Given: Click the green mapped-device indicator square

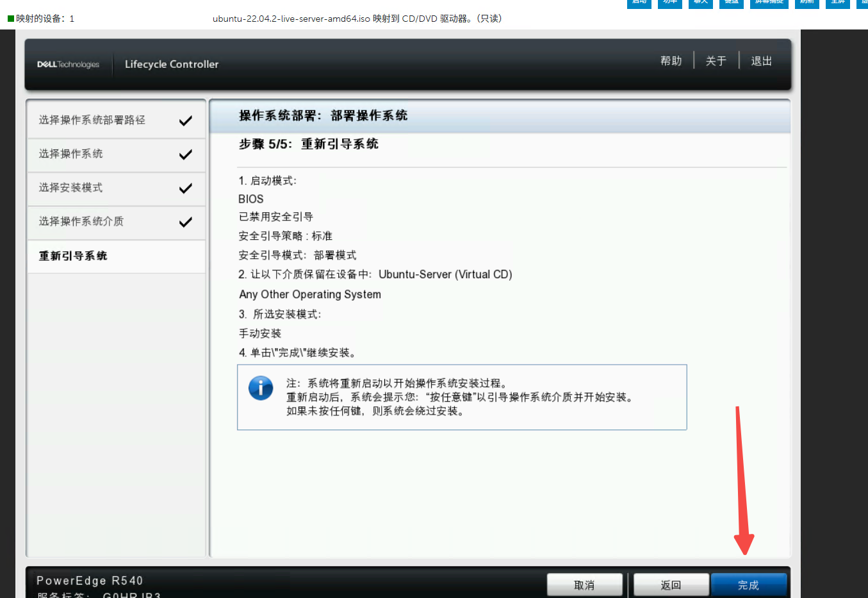Looking at the screenshot, I should coord(11,19).
